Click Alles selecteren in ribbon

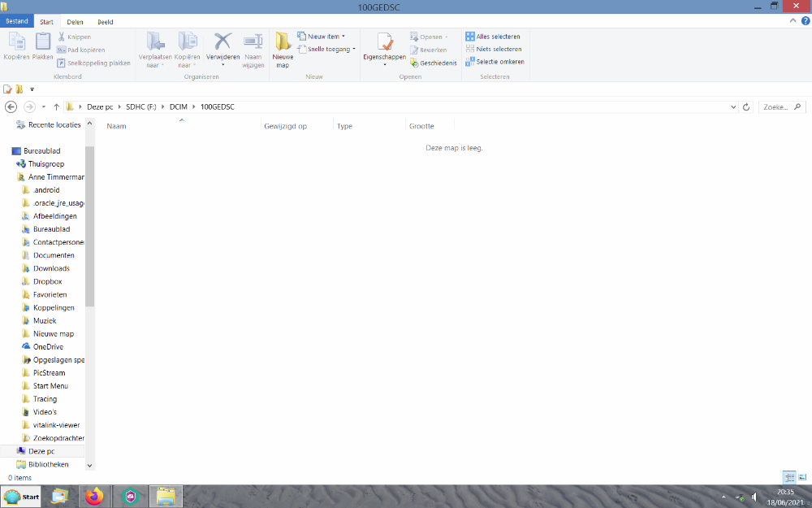point(493,37)
